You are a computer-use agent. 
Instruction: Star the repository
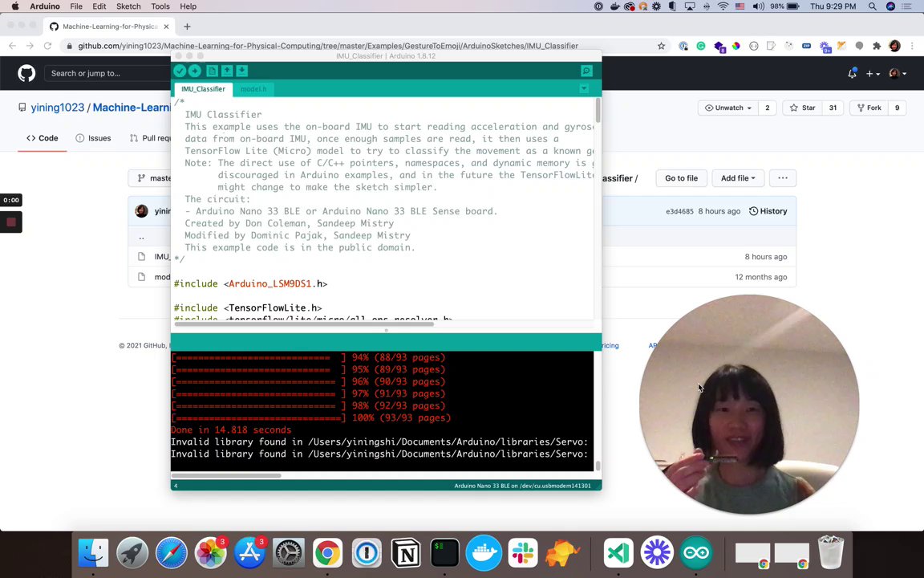(802, 108)
